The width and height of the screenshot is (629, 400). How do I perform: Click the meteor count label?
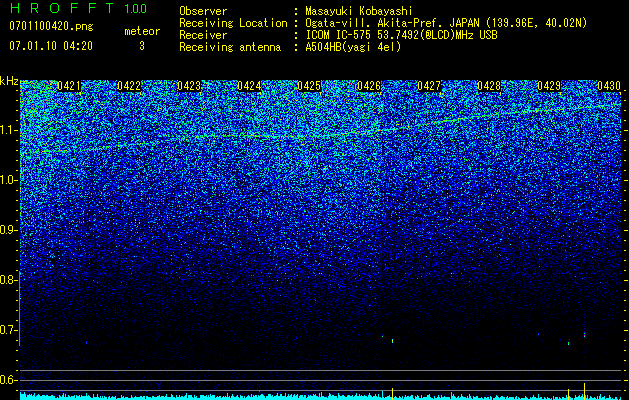coord(142,31)
